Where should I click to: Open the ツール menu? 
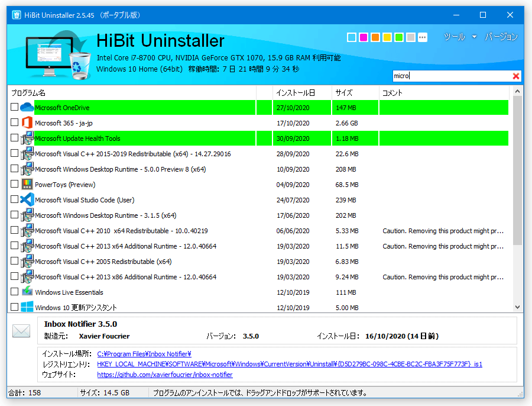(455, 37)
